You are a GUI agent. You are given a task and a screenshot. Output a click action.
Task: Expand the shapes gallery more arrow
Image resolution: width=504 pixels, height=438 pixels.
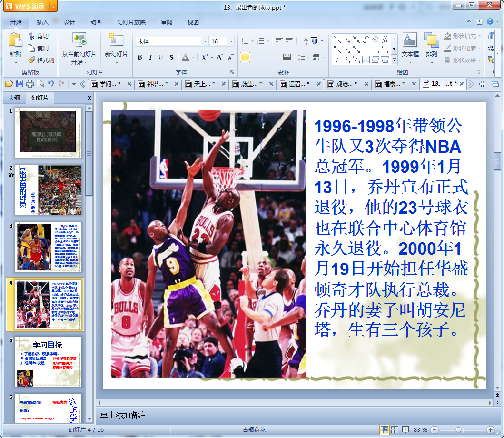(395, 60)
